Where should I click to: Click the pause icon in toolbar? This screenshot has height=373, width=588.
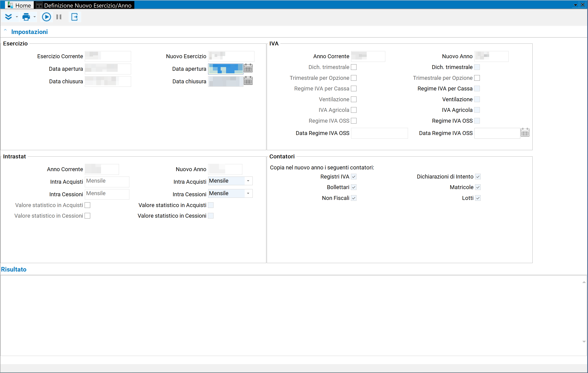click(x=59, y=17)
